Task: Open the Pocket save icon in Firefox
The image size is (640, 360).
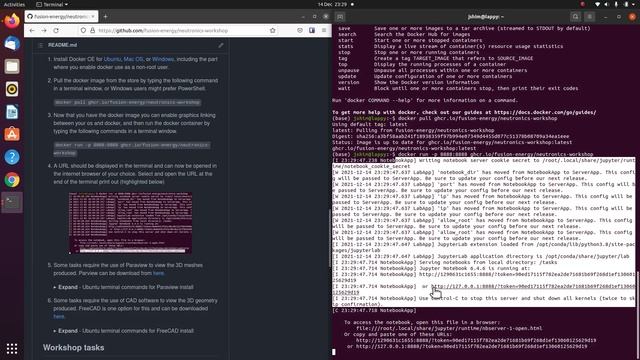Action: (x=300, y=31)
